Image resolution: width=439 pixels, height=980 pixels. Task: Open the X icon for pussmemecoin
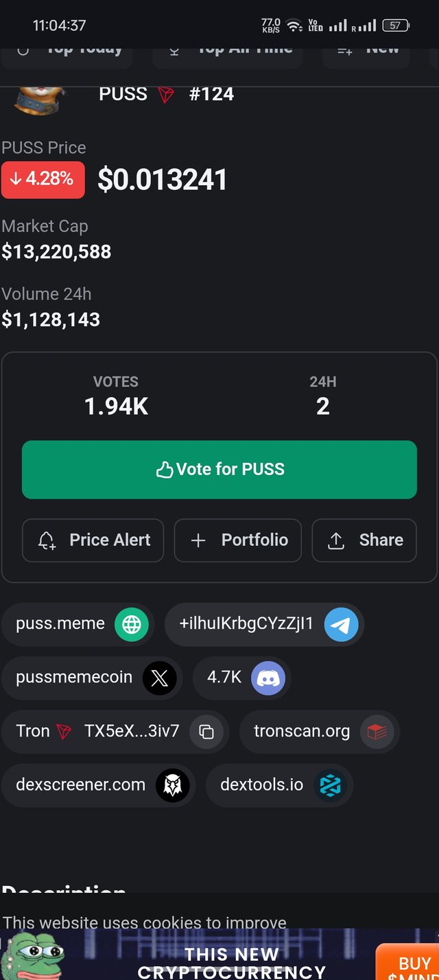pos(159,678)
